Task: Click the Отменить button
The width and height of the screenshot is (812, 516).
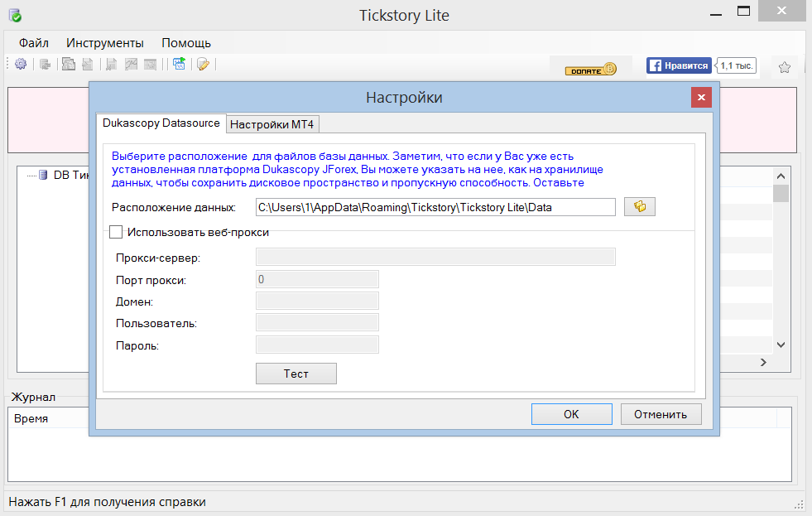Action: click(x=661, y=414)
